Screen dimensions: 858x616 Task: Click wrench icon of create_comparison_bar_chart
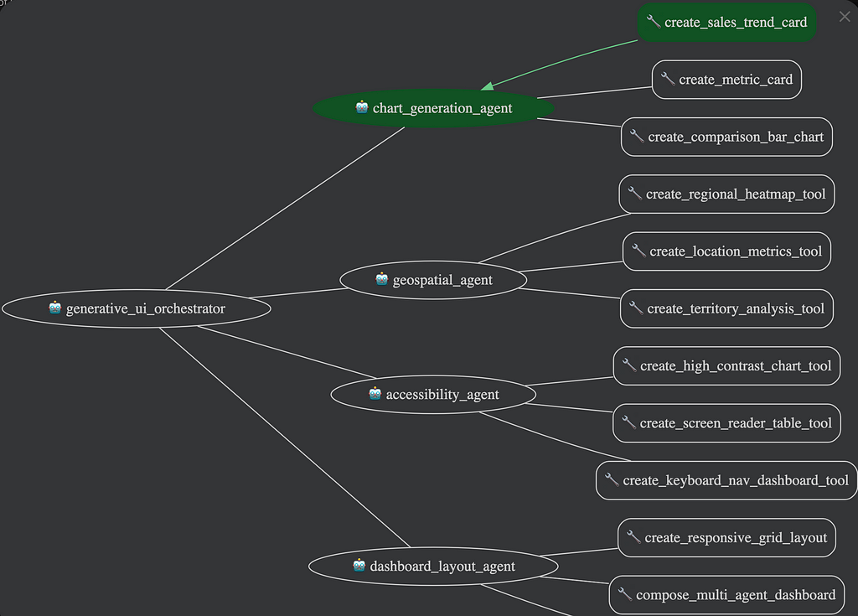[637, 136]
